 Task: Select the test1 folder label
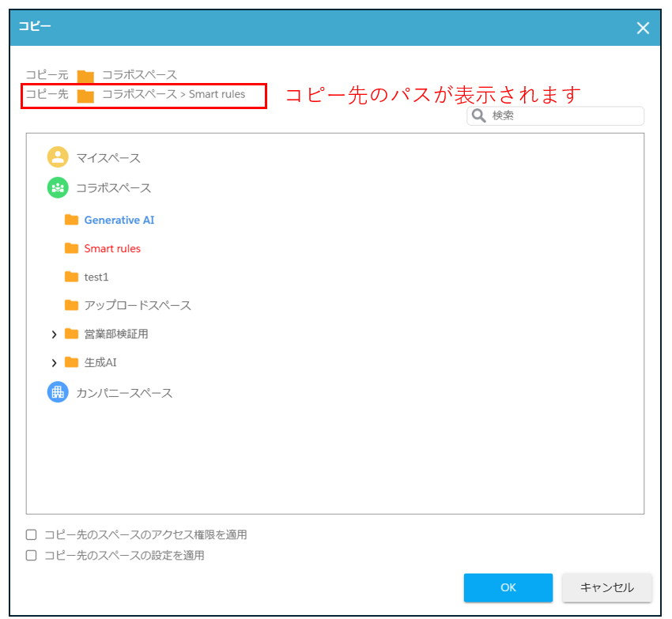point(96,277)
